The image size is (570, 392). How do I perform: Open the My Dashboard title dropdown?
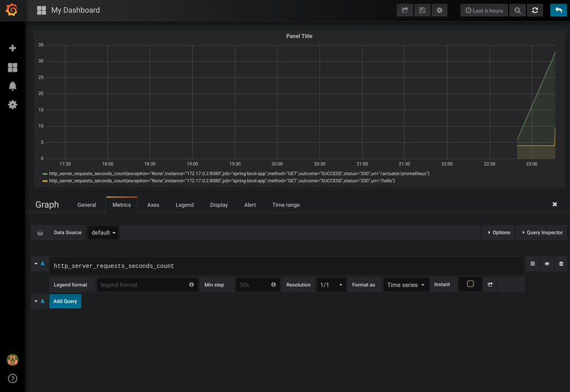pos(76,10)
